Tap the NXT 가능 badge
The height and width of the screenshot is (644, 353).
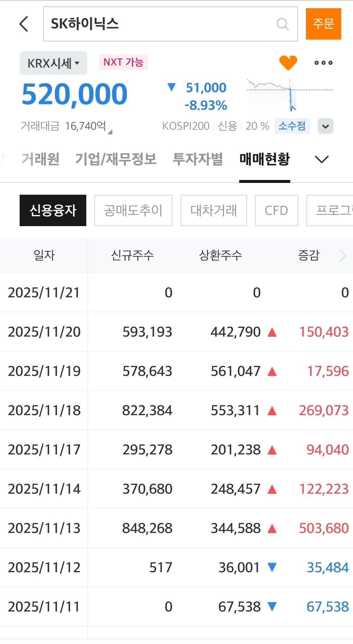coord(124,62)
